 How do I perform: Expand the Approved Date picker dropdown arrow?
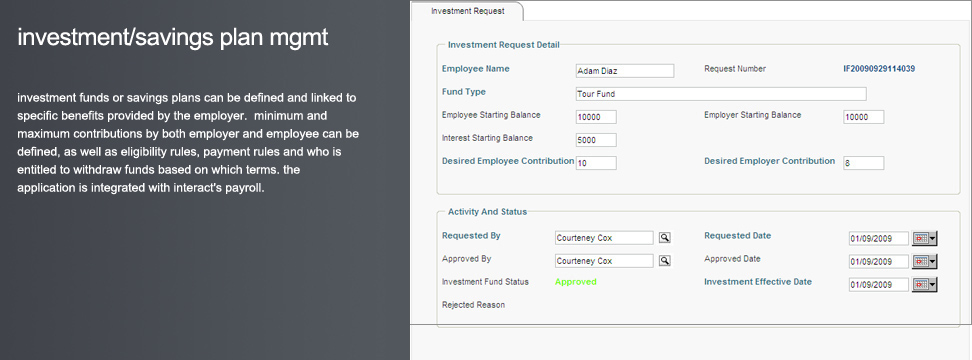933,261
